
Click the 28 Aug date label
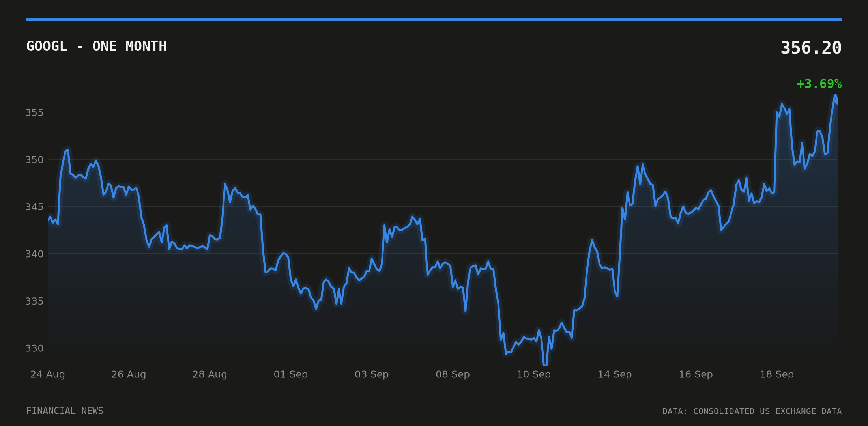pyautogui.click(x=210, y=374)
